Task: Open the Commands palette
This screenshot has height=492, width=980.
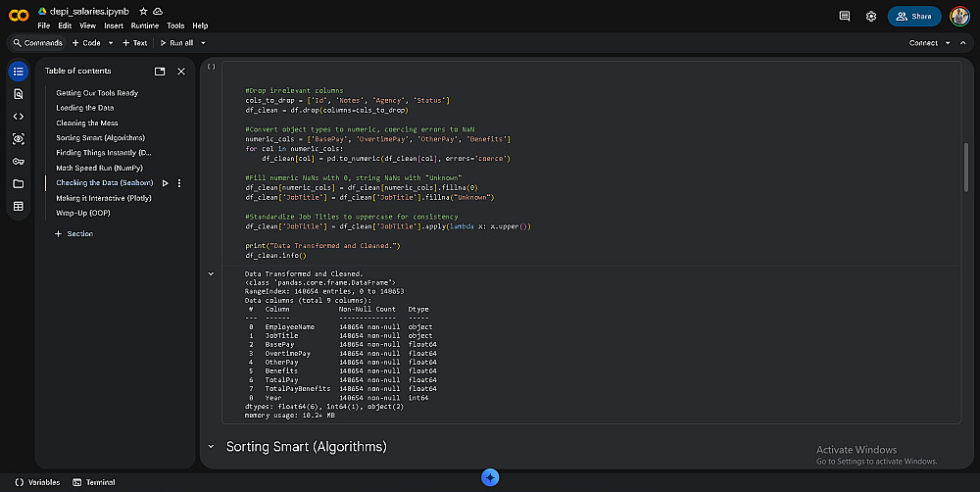Action: point(38,43)
